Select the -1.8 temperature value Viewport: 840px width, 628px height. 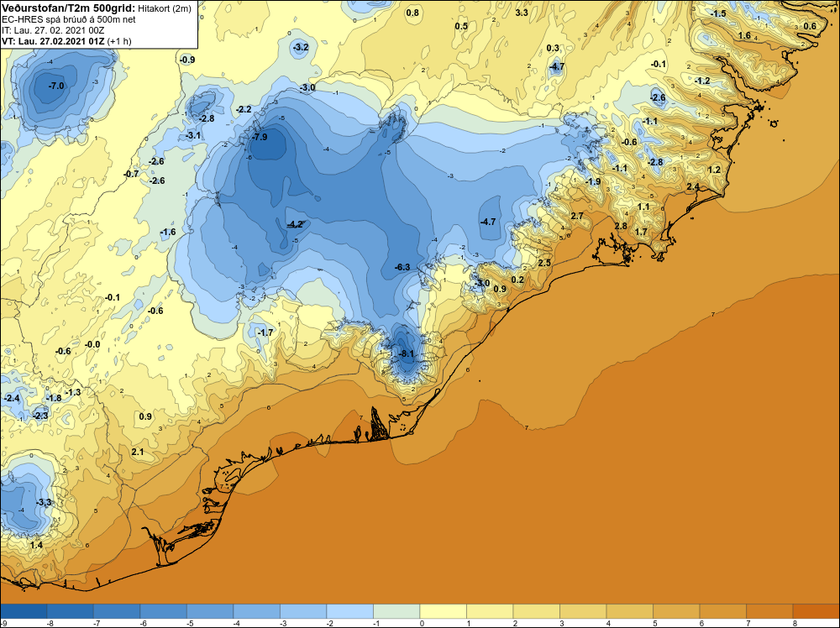[x=54, y=398]
